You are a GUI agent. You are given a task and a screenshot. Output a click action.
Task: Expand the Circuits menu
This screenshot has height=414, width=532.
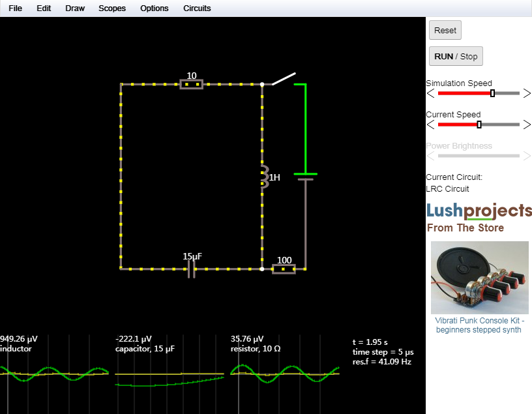tap(197, 8)
